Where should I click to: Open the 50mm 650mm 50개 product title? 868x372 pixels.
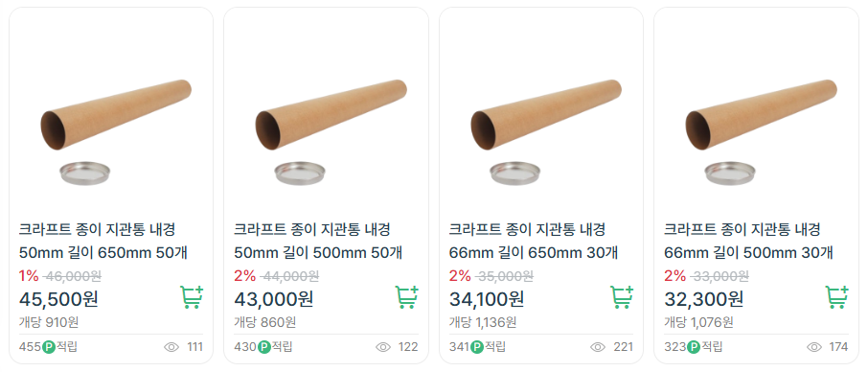(x=103, y=242)
